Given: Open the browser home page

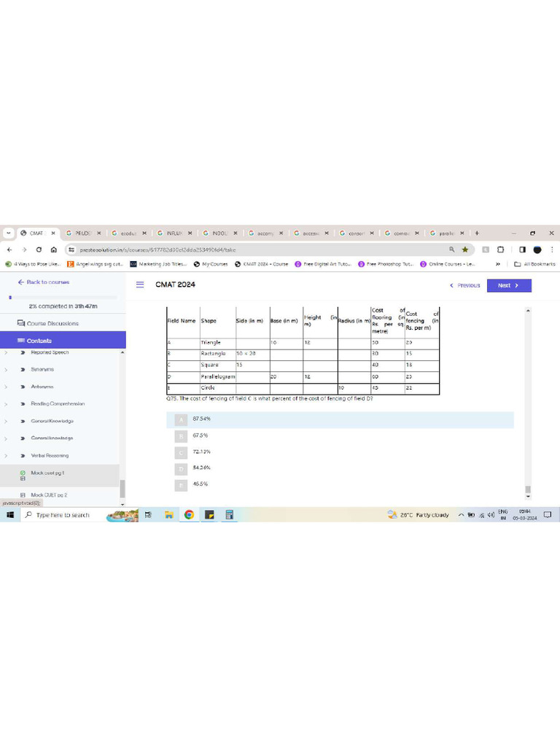Looking at the screenshot, I should (x=54, y=249).
